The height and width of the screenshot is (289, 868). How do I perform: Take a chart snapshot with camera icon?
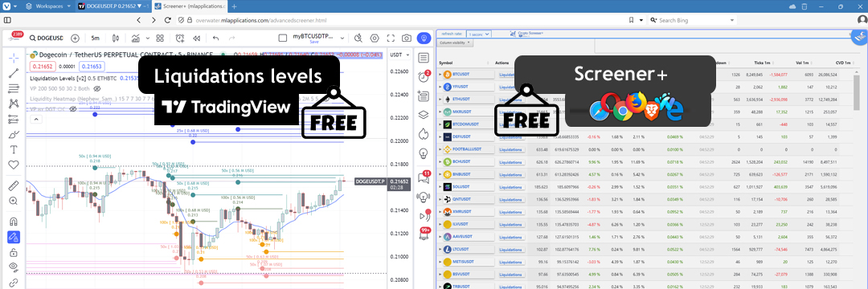point(407,38)
